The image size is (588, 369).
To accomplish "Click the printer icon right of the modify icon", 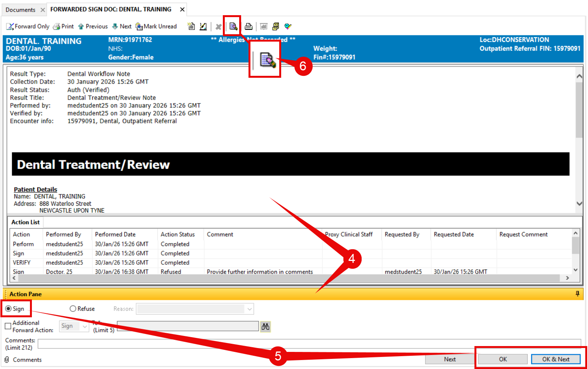I will click(x=248, y=26).
